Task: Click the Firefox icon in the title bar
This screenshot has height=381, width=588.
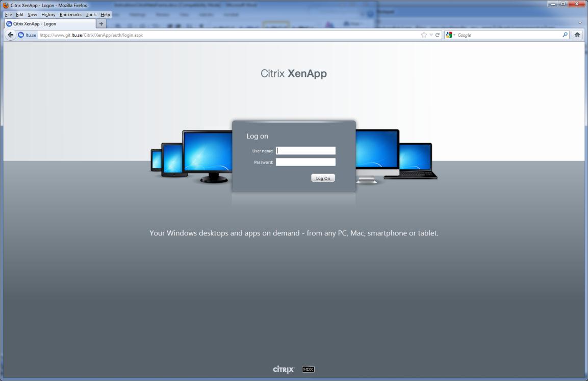Action: [x=6, y=5]
